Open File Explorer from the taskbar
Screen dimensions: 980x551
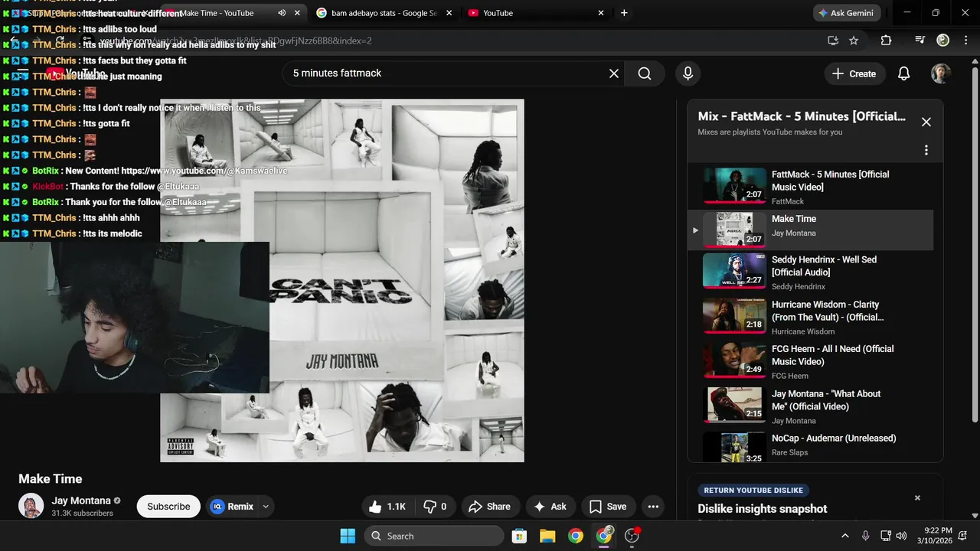pos(547,536)
